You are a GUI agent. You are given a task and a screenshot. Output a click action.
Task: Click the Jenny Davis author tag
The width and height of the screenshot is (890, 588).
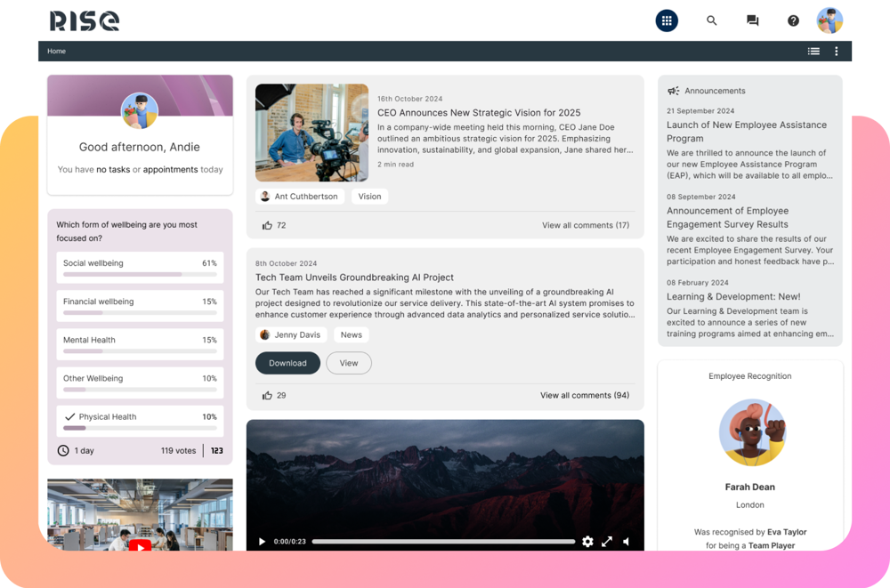click(x=291, y=334)
